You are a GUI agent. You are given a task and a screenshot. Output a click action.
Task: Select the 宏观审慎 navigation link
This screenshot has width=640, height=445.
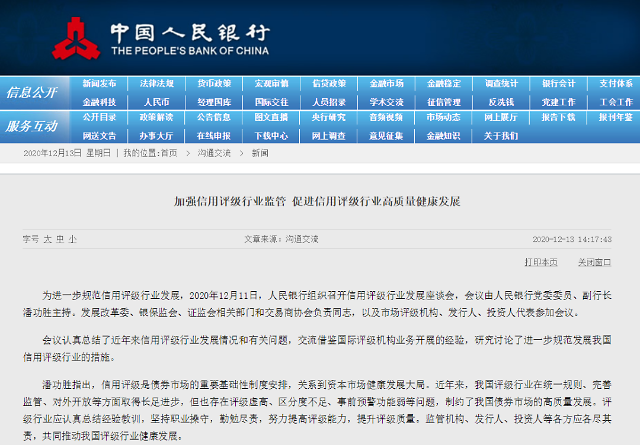pos(271,84)
